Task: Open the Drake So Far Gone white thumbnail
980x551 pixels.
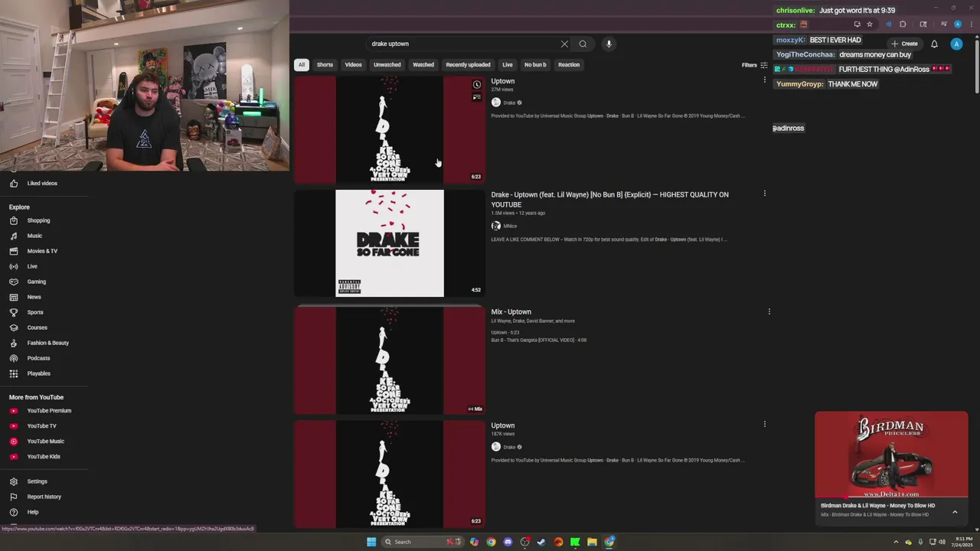Action: [390, 243]
